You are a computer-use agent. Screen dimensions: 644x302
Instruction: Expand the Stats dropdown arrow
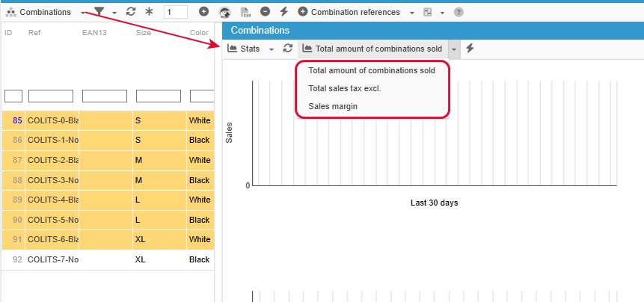coord(271,49)
